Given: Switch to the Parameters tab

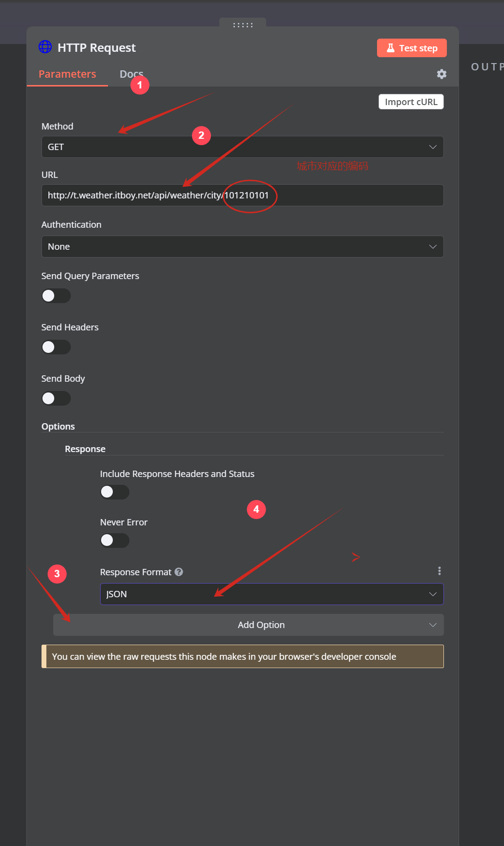Looking at the screenshot, I should (67, 74).
